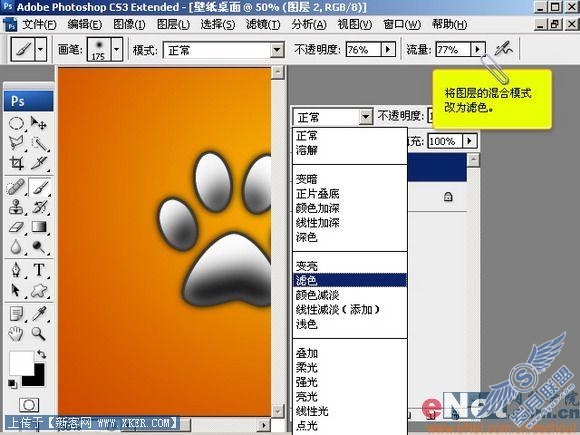Choose the Hand tool
Image resolution: width=580 pixels, height=435 pixels.
16,334
